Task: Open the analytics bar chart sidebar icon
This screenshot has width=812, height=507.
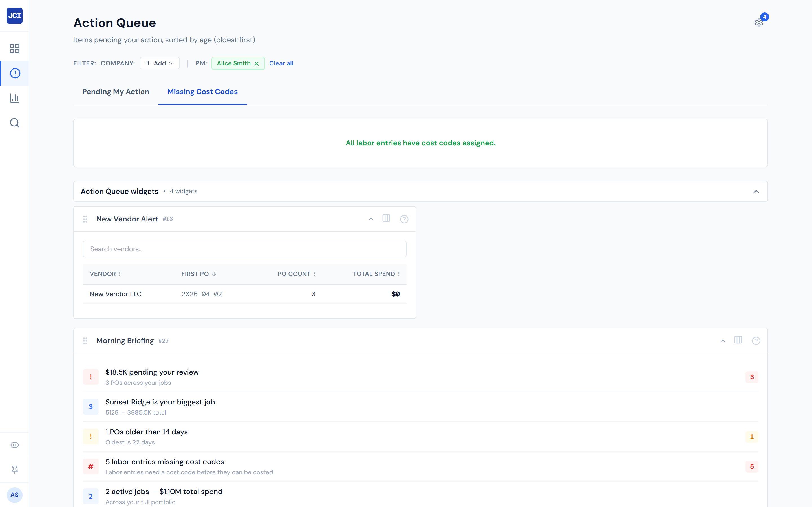Action: pyautogui.click(x=14, y=98)
